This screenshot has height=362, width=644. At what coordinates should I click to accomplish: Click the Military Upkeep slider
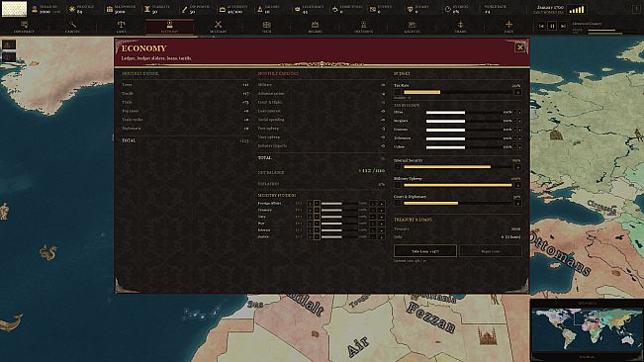(x=458, y=185)
